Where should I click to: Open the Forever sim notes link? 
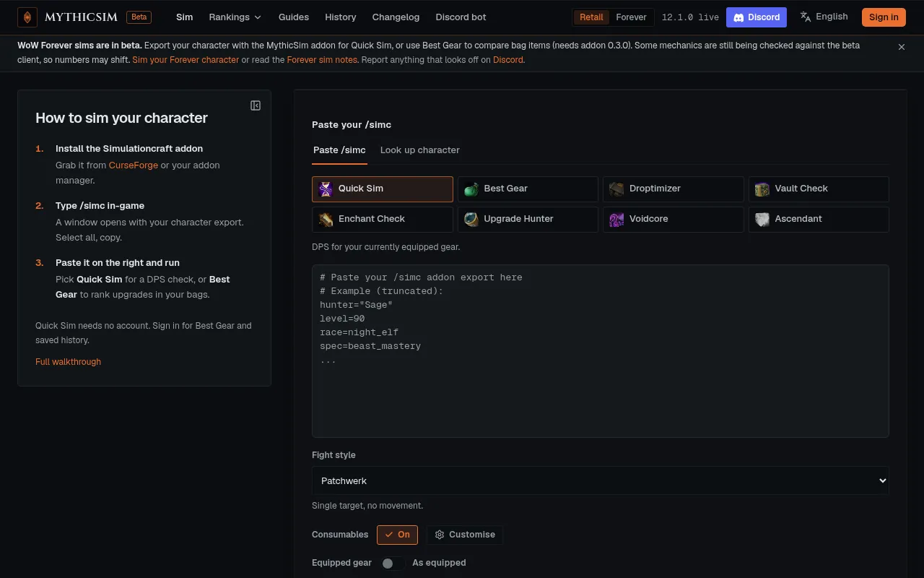322,60
